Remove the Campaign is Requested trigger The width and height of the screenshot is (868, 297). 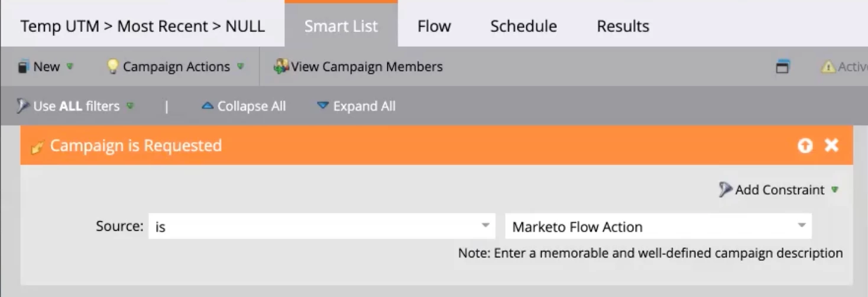tap(831, 146)
